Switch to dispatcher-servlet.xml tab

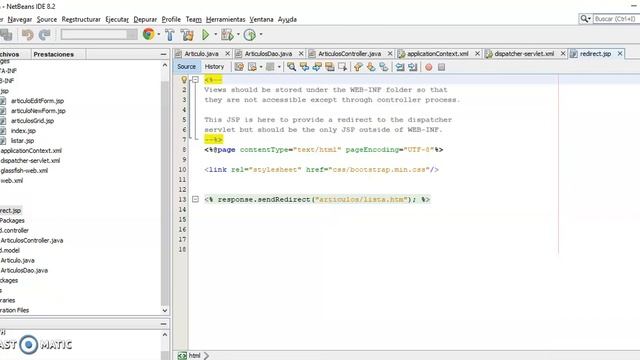click(524, 53)
